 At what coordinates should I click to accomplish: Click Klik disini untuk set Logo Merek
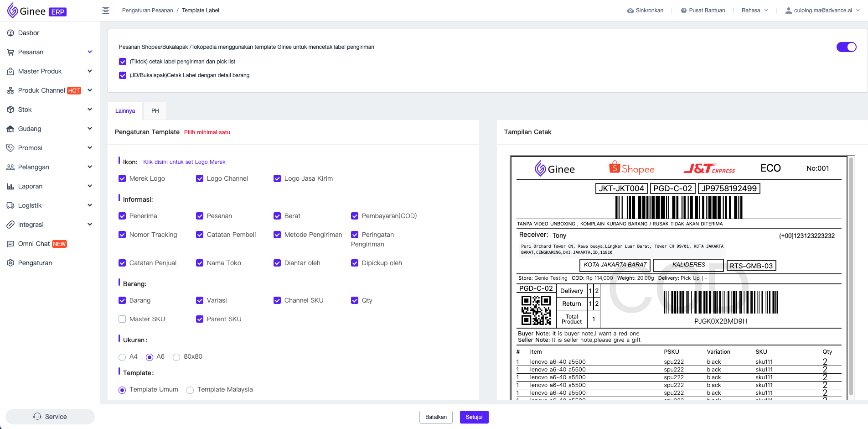pos(184,162)
